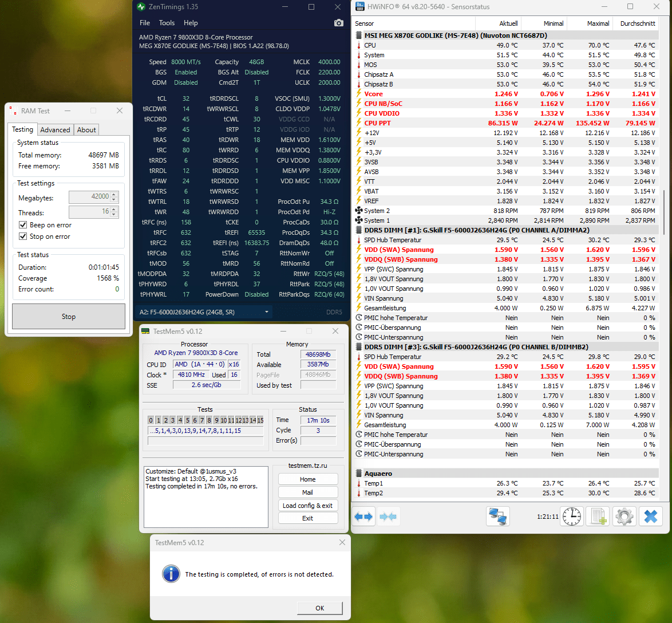Viewport: 672px width, 623px height.
Task: Click TestMem5 Mail button
Action: [x=308, y=492]
